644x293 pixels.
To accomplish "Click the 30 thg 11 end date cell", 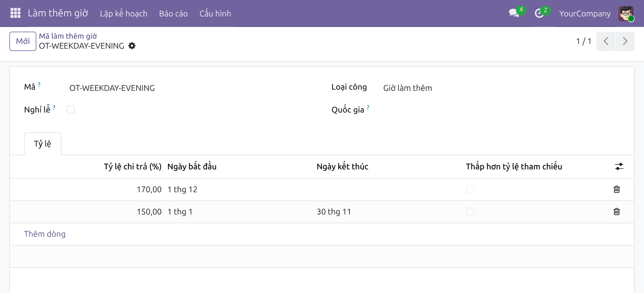I will (x=334, y=212).
